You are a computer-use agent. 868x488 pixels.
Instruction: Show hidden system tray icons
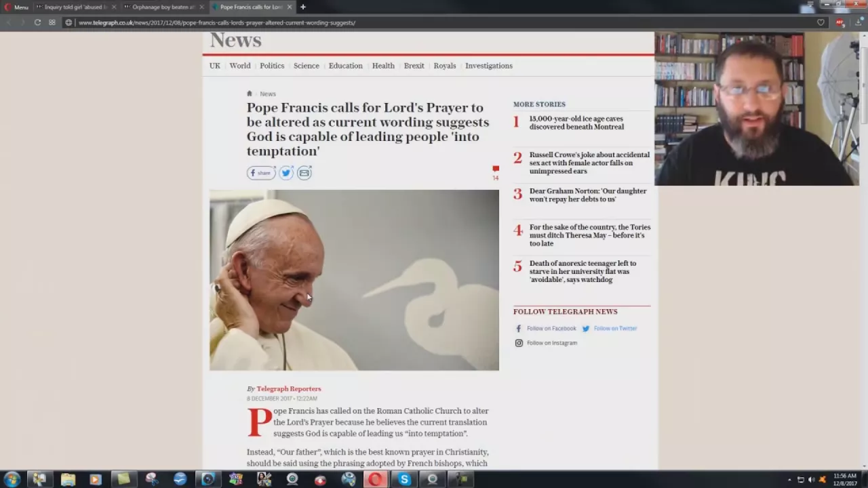pos(789,479)
